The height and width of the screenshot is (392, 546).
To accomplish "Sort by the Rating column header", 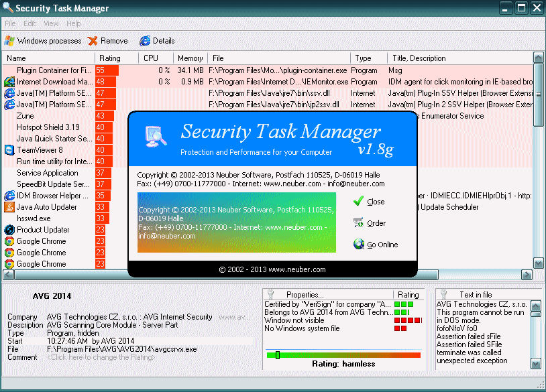I will tap(117, 58).
